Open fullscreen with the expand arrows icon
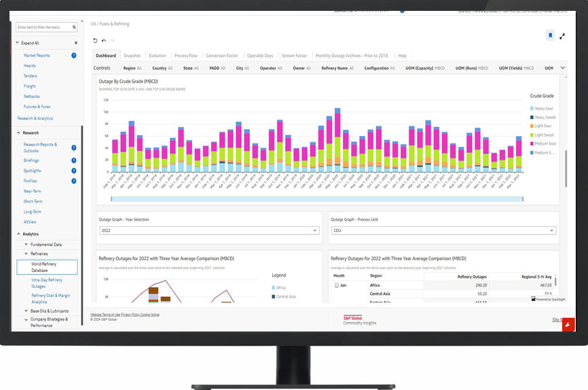The height and width of the screenshot is (390, 588). [x=562, y=37]
